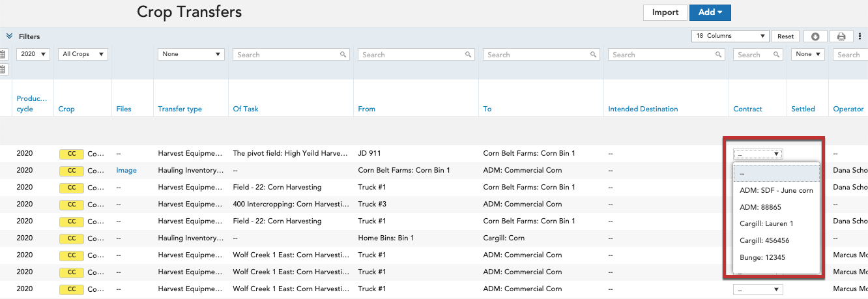Click the CC crop badge in first row

[72, 154]
